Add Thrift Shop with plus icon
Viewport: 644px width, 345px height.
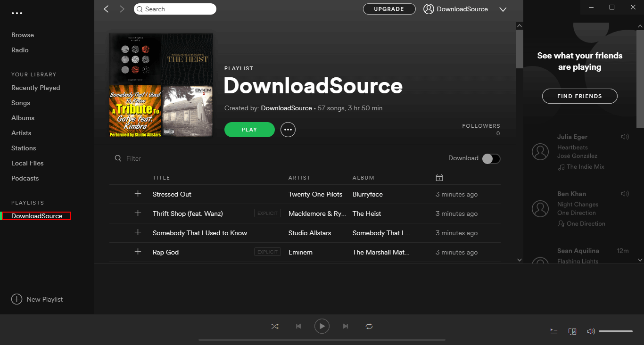pos(138,213)
